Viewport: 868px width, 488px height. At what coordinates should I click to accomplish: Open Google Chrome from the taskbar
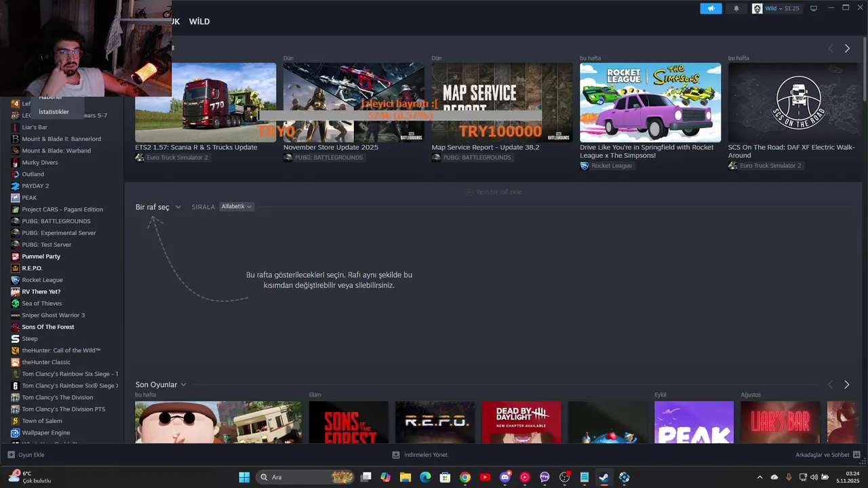[465, 477]
